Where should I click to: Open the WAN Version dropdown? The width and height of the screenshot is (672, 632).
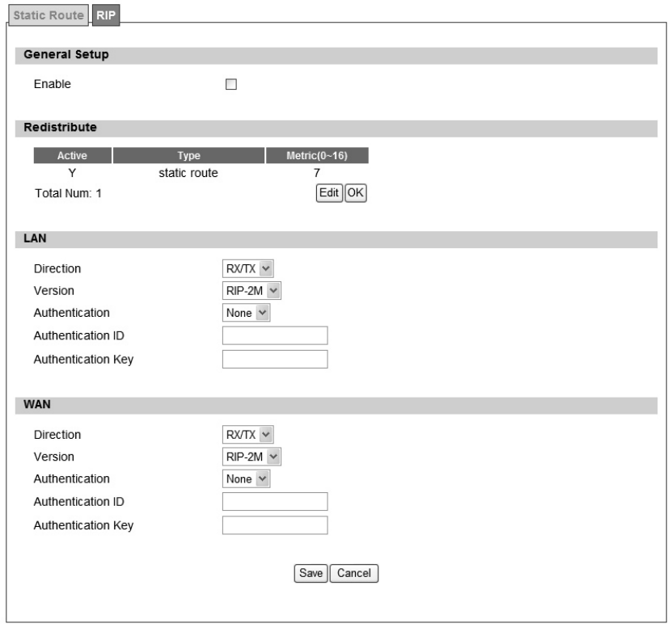click(x=251, y=457)
